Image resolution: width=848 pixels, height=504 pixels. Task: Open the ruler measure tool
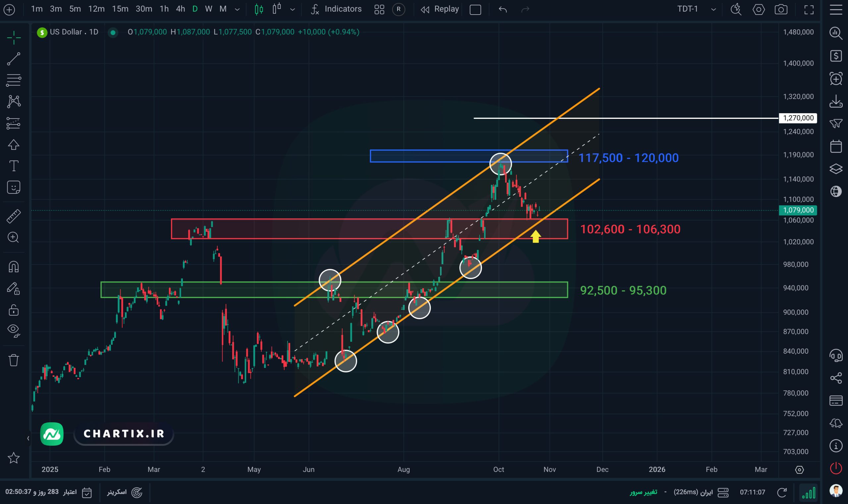tap(14, 216)
